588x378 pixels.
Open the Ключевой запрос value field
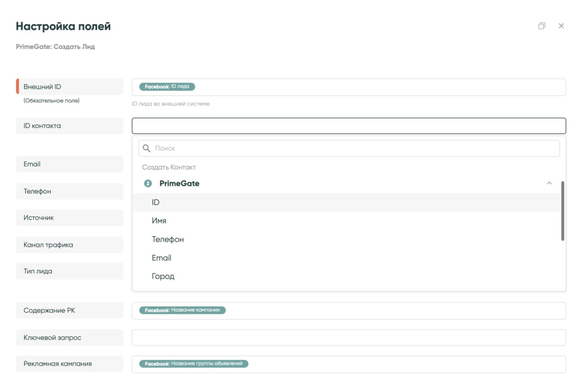tap(348, 337)
